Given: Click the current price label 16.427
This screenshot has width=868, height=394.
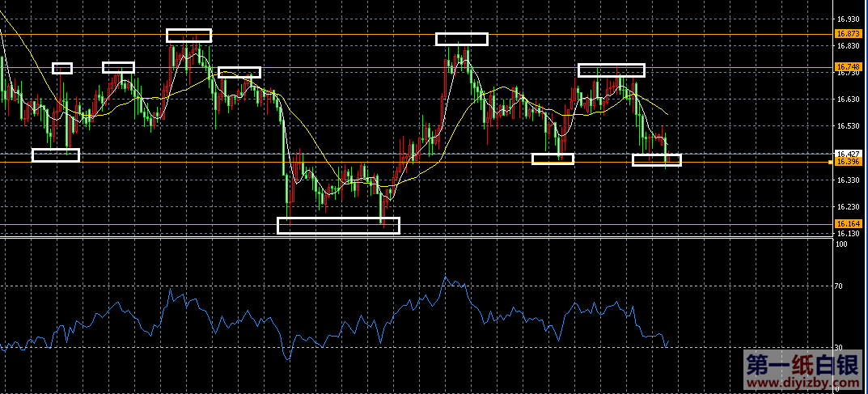Looking at the screenshot, I should tap(848, 154).
